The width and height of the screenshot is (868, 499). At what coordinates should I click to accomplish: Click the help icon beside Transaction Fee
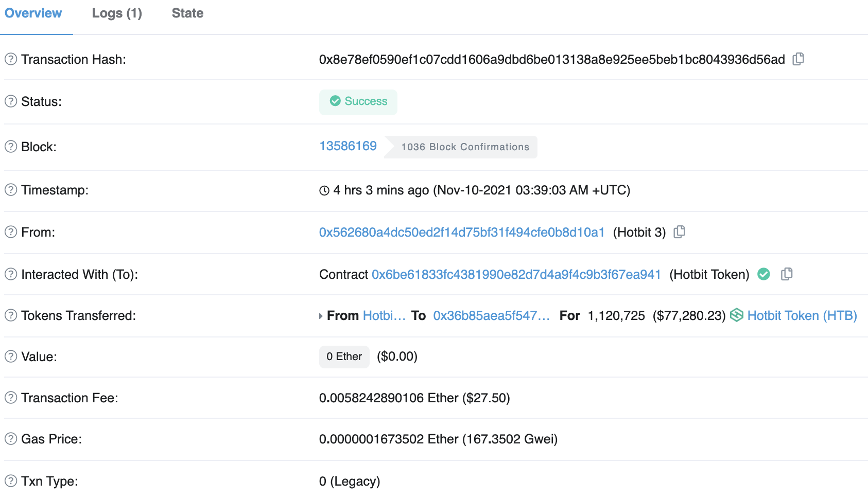(x=11, y=398)
